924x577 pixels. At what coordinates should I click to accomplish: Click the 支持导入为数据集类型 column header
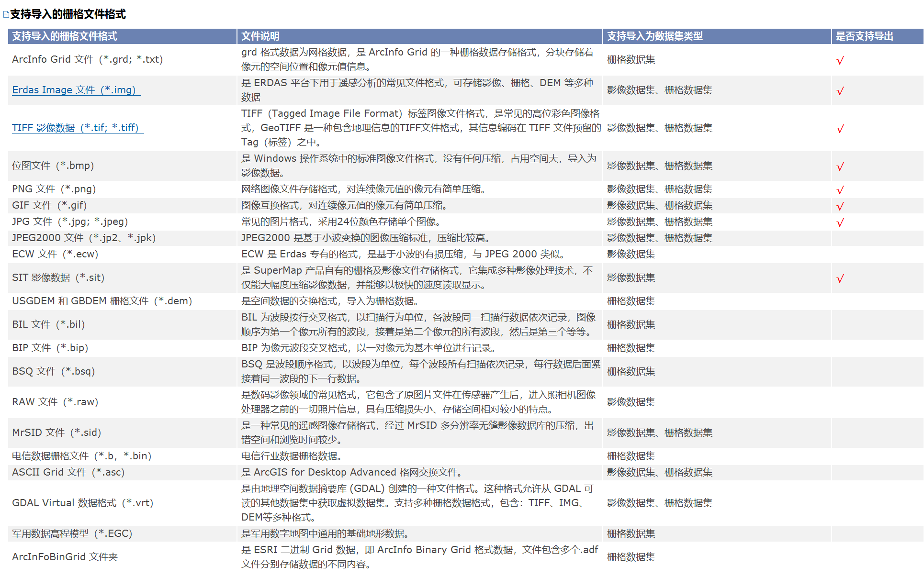pyautogui.click(x=654, y=36)
